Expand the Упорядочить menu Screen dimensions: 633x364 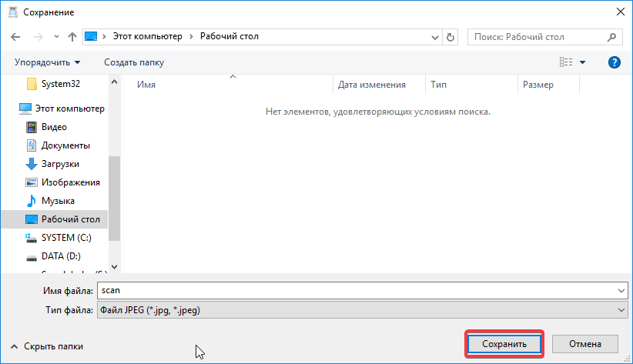pos(47,62)
